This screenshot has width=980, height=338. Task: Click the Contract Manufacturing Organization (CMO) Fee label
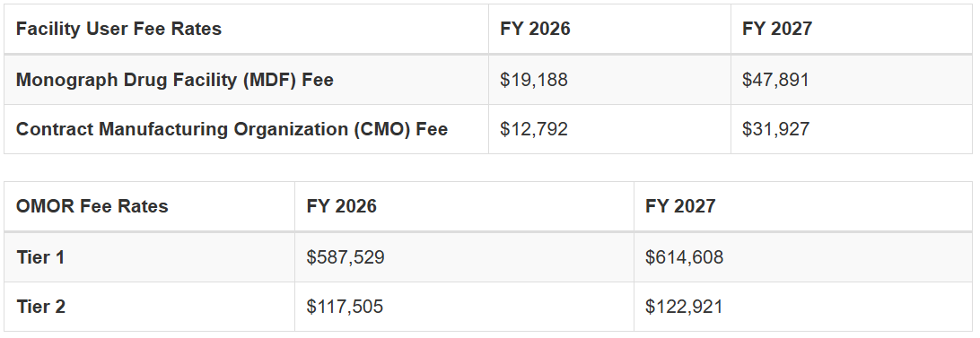pyautogui.click(x=232, y=129)
